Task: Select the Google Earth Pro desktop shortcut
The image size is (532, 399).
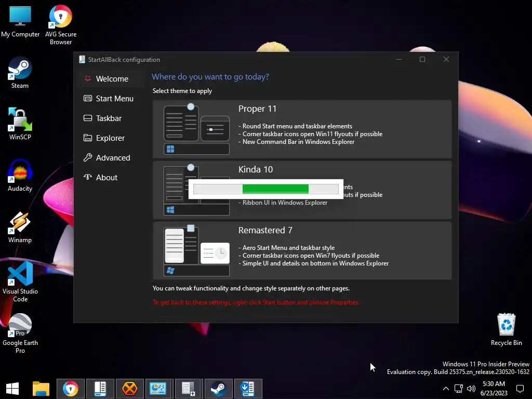Action: click(x=20, y=334)
